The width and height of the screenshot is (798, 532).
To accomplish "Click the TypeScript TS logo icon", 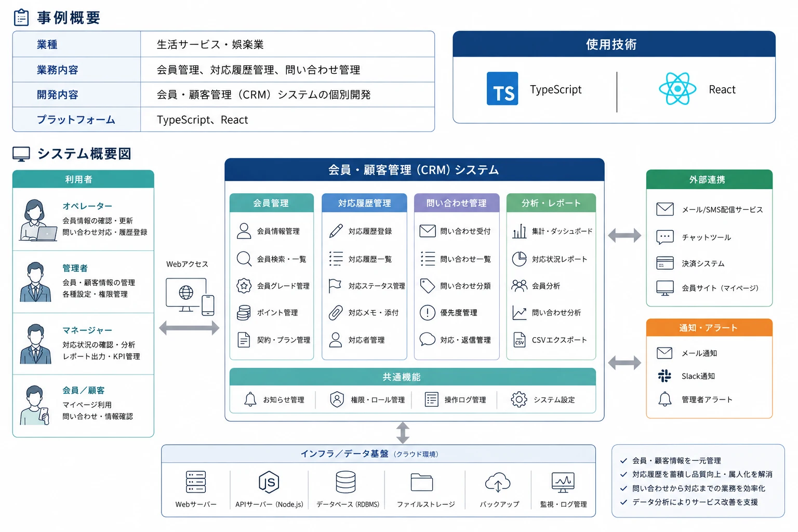I will click(x=502, y=89).
